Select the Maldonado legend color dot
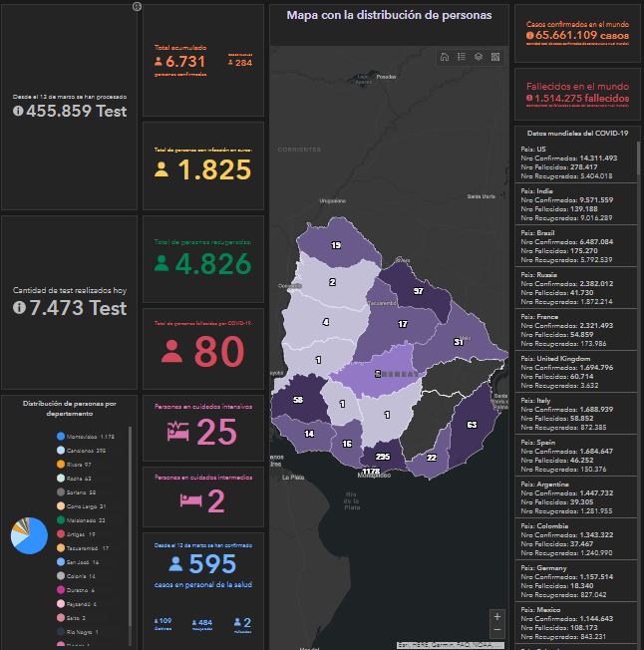Image resolution: width=644 pixels, height=650 pixels. click(x=61, y=520)
